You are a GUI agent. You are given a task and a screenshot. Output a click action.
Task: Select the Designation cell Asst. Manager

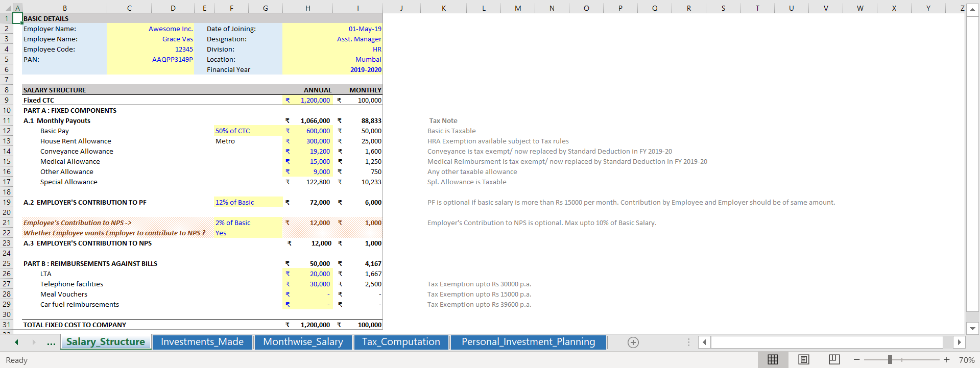(x=359, y=39)
